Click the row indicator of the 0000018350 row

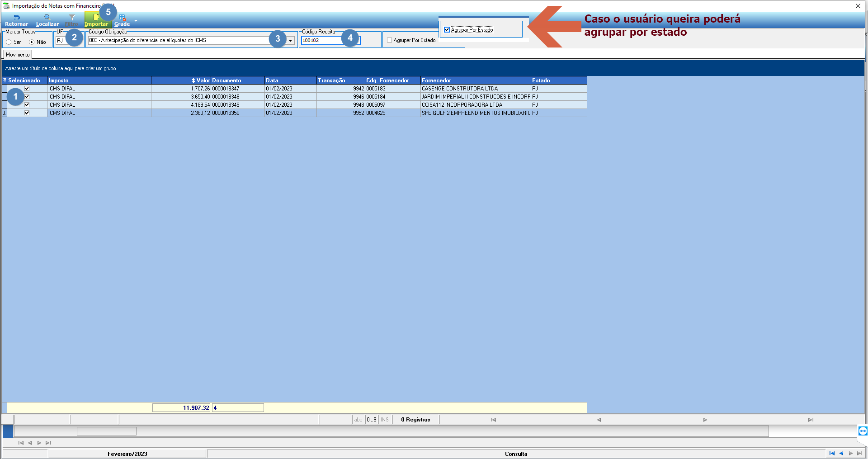pyautogui.click(x=5, y=113)
